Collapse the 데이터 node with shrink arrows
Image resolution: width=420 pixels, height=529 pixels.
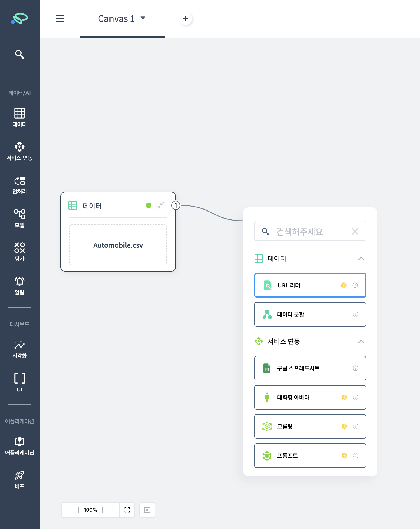(160, 205)
